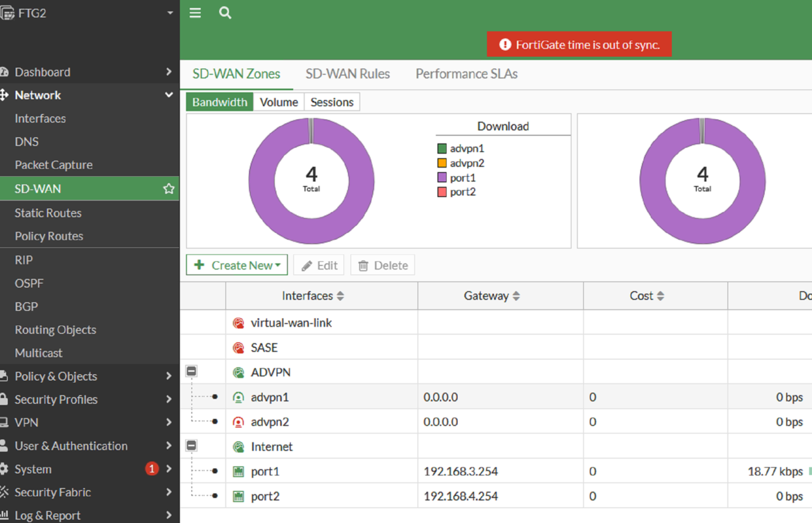
Task: Click the advpn1 green legend swatch
Action: 442,149
